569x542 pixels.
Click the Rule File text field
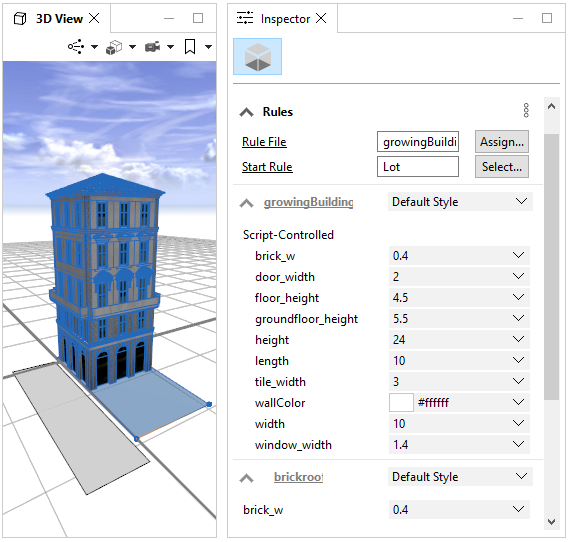(x=418, y=141)
